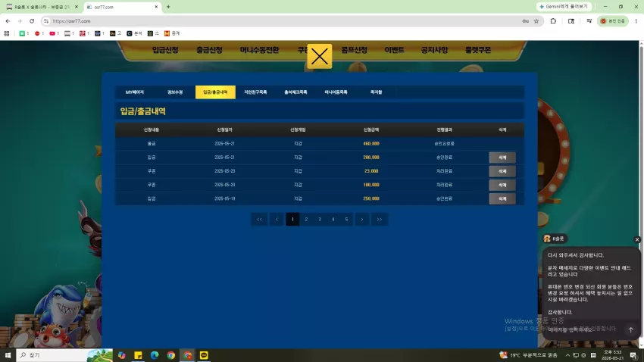Open the media control toolbar icon

click(x=589, y=21)
